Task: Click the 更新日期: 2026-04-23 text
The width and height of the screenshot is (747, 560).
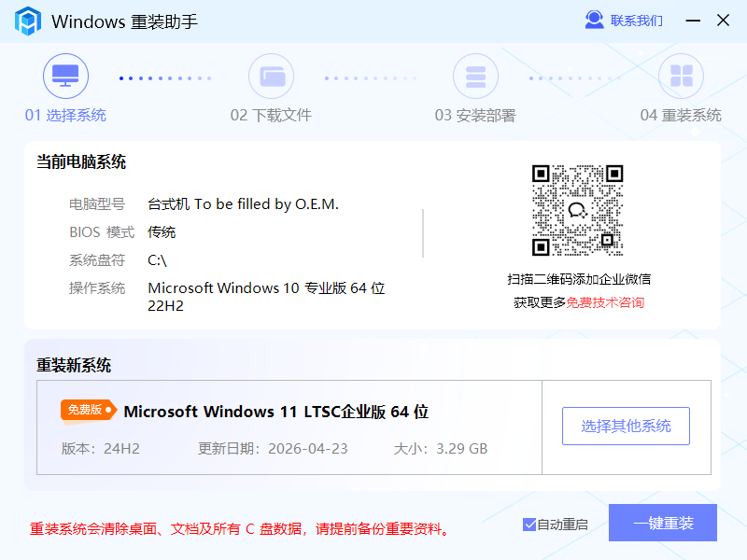Action: point(273,449)
